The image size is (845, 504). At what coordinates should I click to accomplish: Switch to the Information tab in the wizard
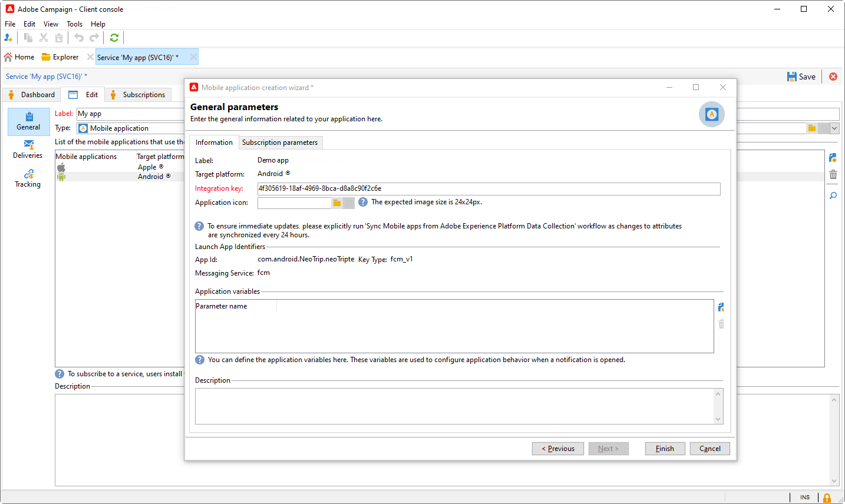214,142
